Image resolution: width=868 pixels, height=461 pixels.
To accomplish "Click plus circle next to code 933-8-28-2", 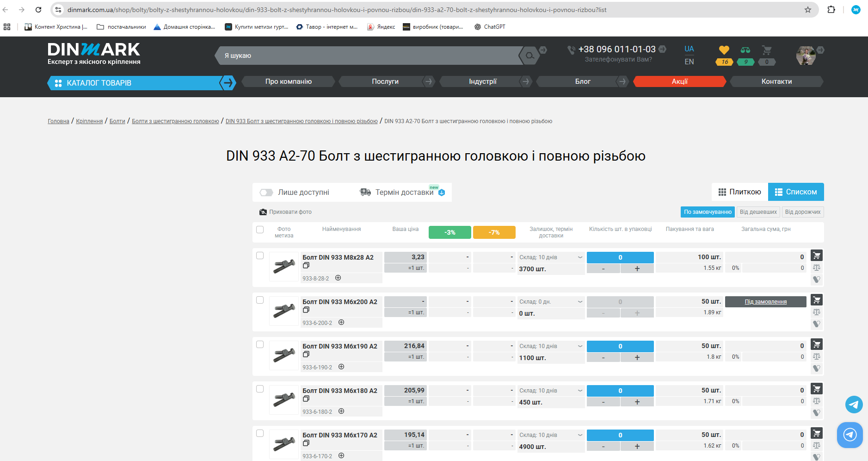I will 338,278.
